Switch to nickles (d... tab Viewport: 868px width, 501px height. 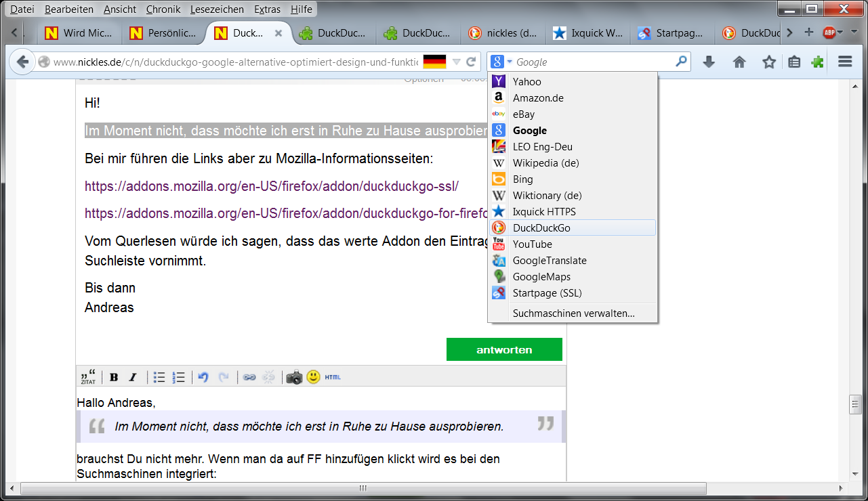(503, 32)
